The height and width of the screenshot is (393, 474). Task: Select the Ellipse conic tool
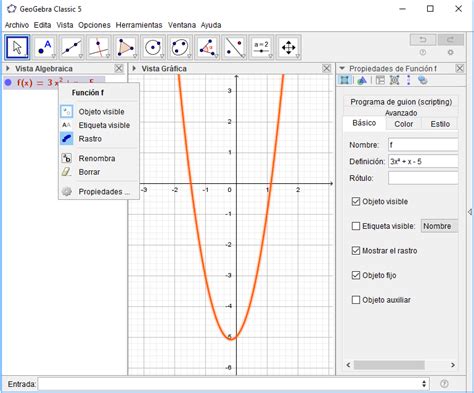tap(180, 47)
